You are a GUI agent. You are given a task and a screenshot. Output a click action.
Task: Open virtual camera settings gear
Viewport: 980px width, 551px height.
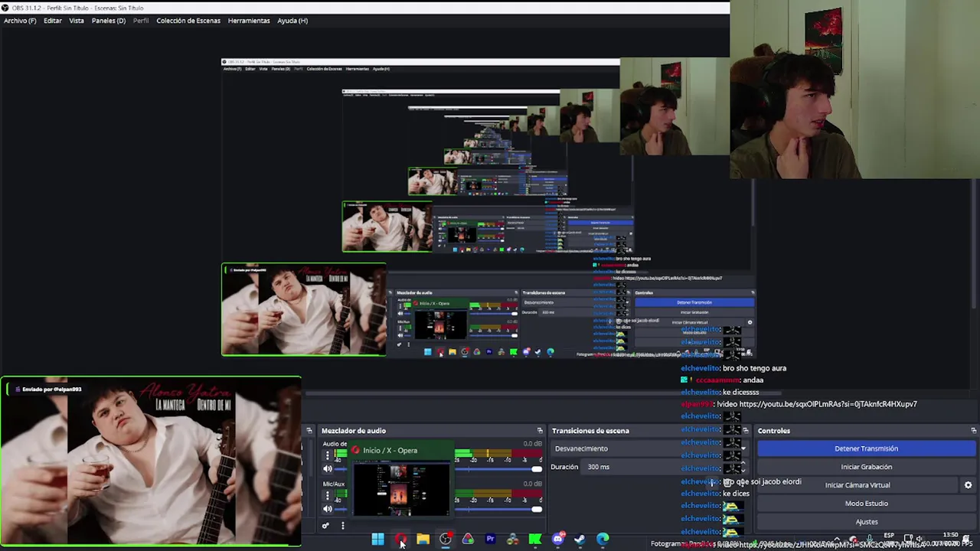point(968,485)
